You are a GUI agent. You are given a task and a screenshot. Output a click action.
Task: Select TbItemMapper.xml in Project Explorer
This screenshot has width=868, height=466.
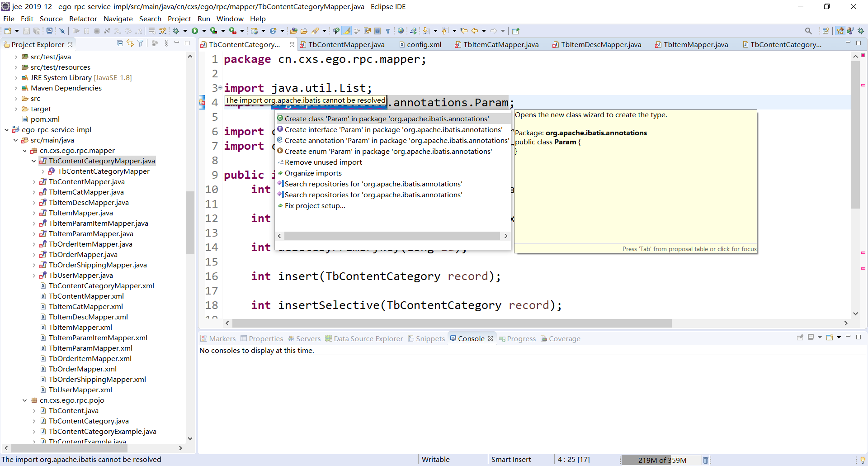[x=80, y=327]
